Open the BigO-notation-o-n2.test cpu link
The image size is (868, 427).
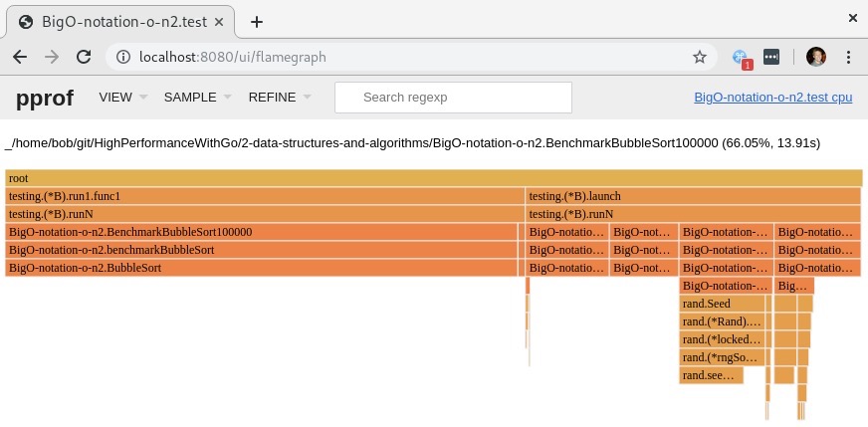pos(773,98)
